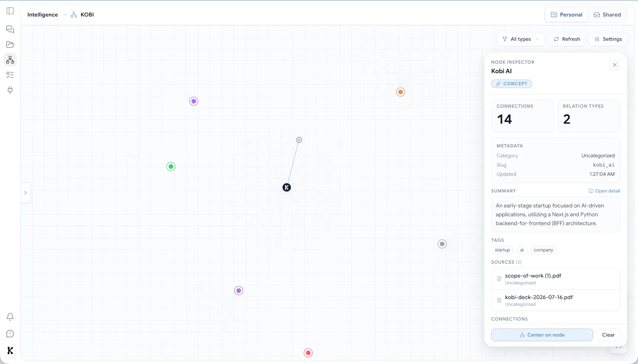Open graph Settings
638x364 pixels.
608,39
